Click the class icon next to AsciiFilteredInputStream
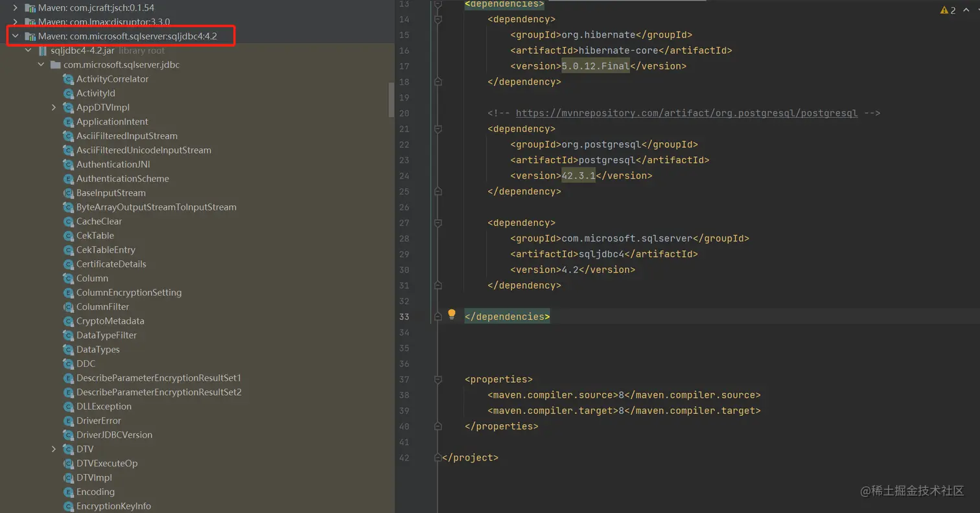 pos(68,136)
